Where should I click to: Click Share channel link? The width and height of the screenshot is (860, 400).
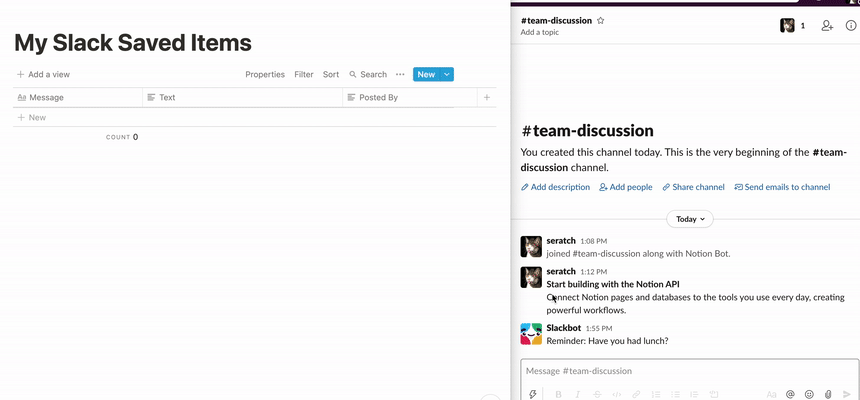(693, 187)
